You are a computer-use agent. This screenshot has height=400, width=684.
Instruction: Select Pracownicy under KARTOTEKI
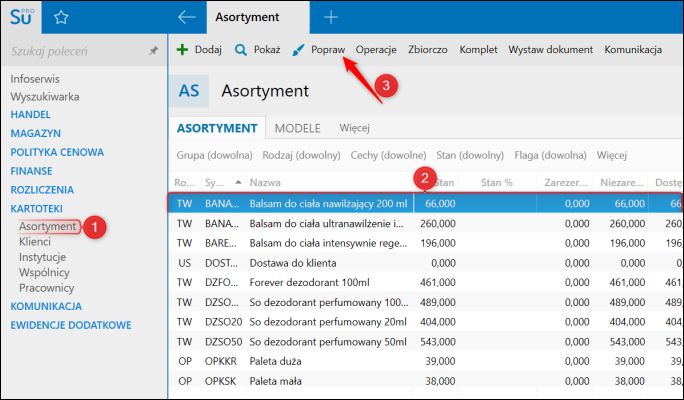click(47, 288)
